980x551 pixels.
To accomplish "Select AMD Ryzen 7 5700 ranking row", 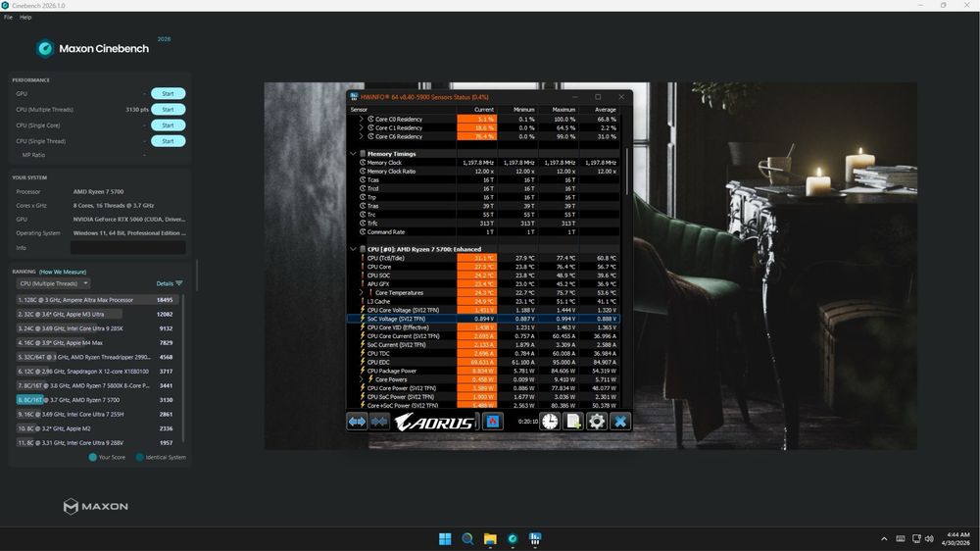I will [97, 400].
